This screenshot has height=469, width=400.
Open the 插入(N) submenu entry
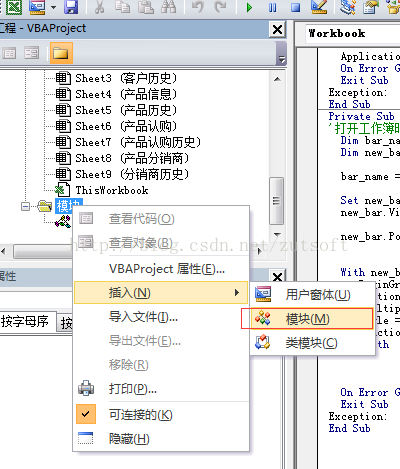161,293
